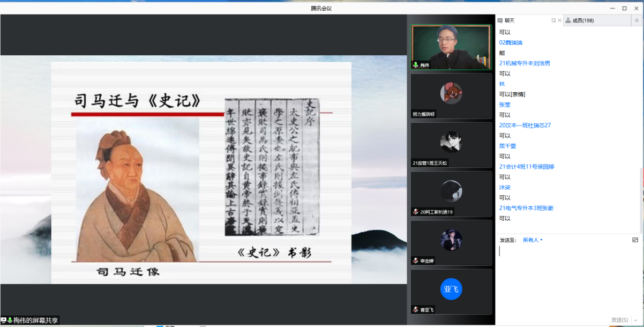
Task: Pop out the chat panel window
Action: click(553, 20)
